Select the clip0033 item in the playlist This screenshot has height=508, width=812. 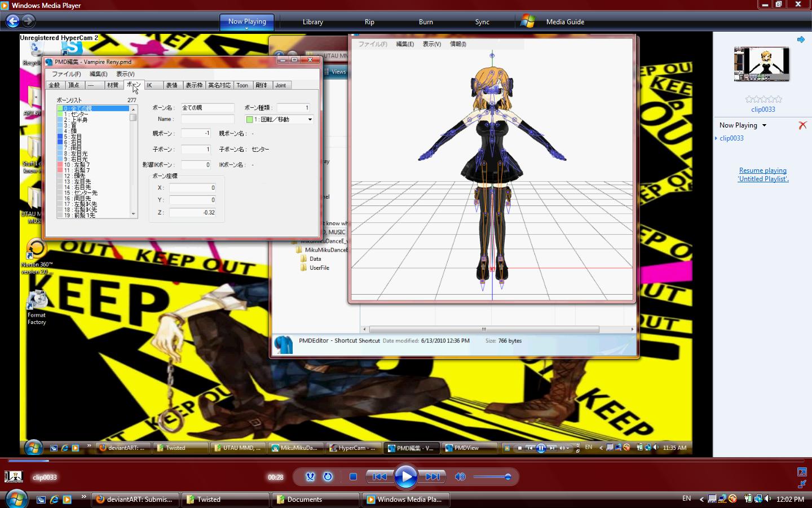[731, 138]
